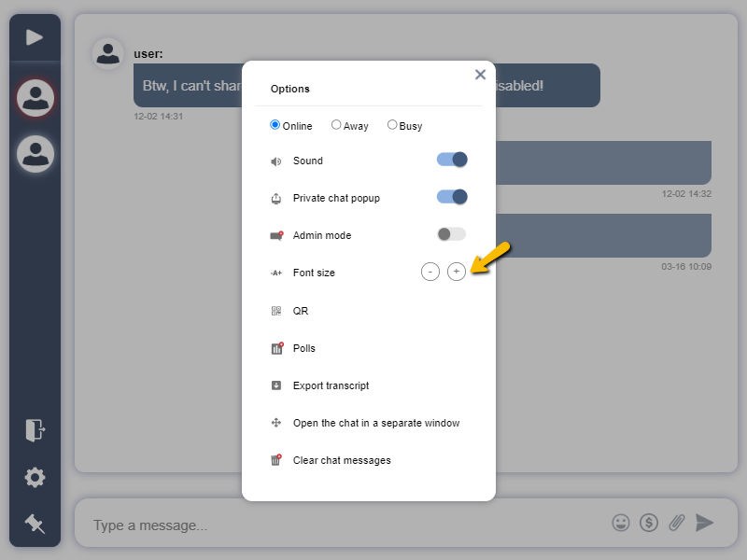Toggle the Sound switch
The image size is (747, 560).
click(x=452, y=160)
